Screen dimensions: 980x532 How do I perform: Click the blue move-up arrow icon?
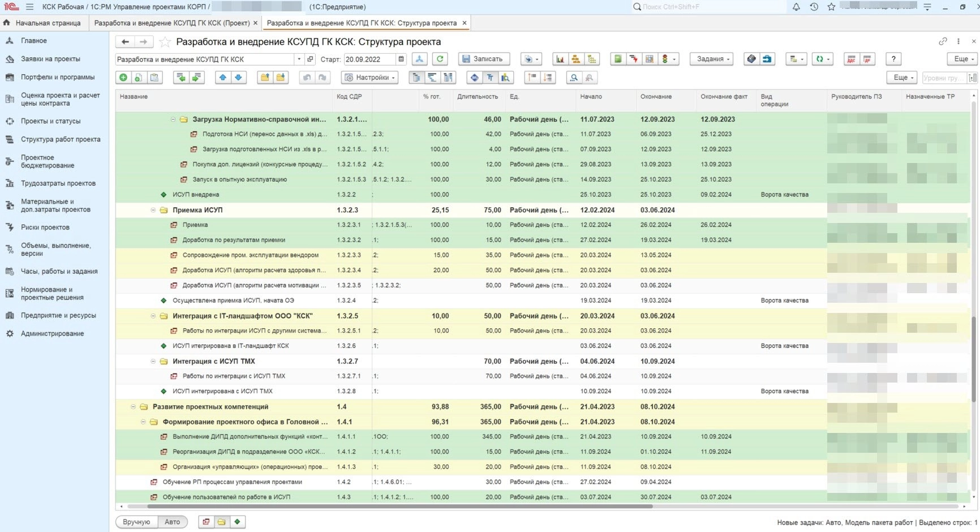pyautogui.click(x=223, y=78)
